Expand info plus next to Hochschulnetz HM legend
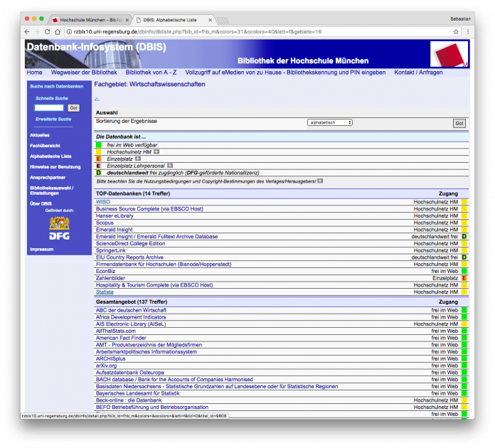This screenshot has height=448, width=495. pos(156,151)
